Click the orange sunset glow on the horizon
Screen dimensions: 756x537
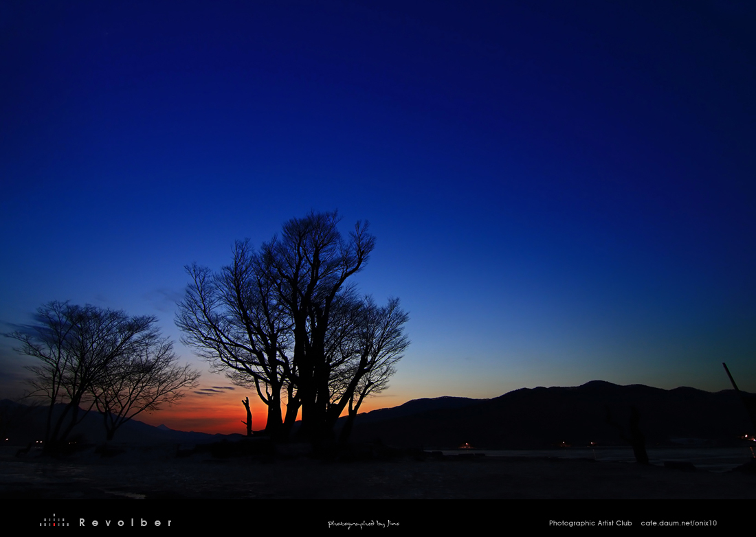point(213,415)
